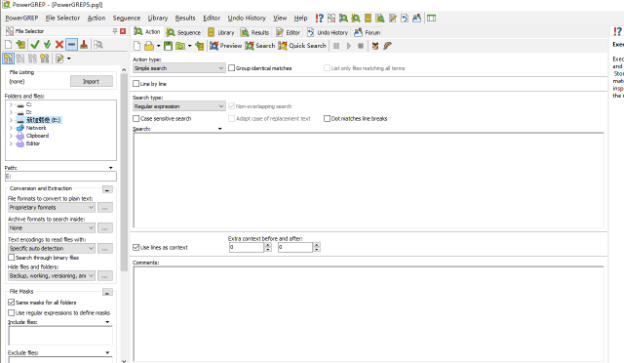Click the brown feather icon in Action toolbar

click(x=387, y=46)
